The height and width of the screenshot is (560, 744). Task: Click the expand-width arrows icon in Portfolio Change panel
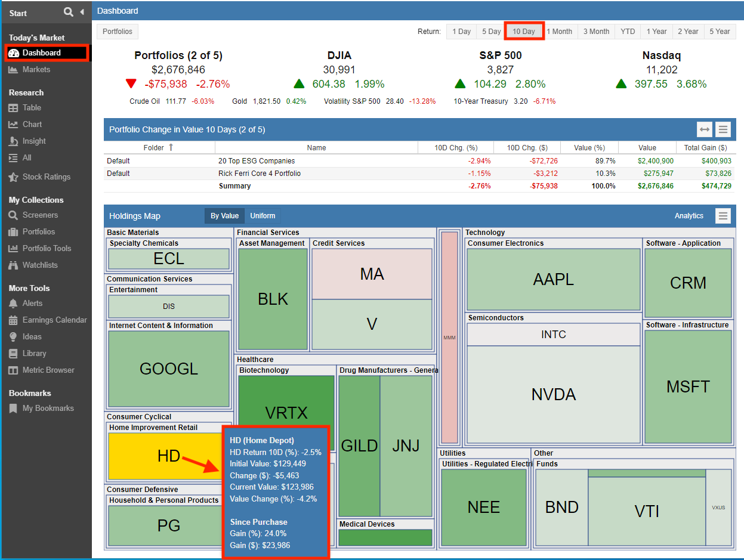[705, 129]
